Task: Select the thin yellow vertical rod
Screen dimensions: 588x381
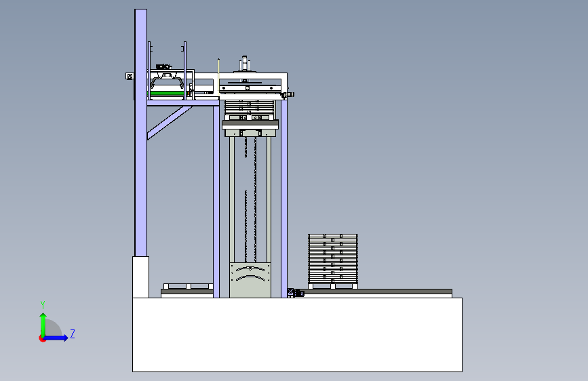Action: 218,76
